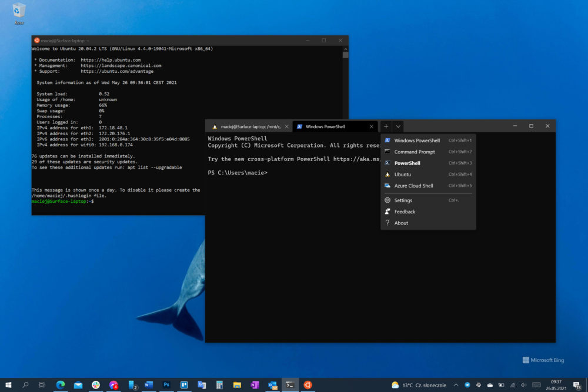This screenshot has width=588, height=392.
Task: Click Ubuntu window scrollbar up arrow
Action: click(x=345, y=49)
